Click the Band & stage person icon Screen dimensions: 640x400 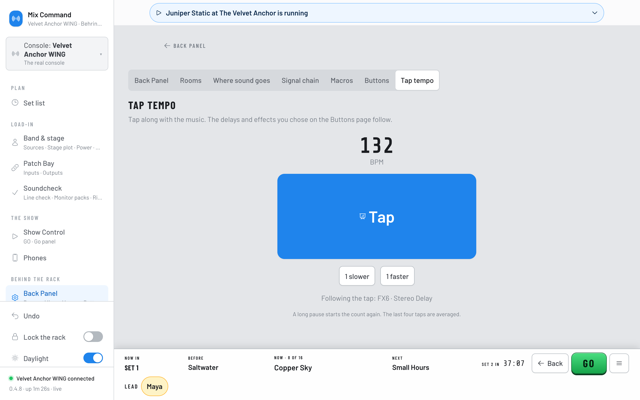[x=15, y=142]
